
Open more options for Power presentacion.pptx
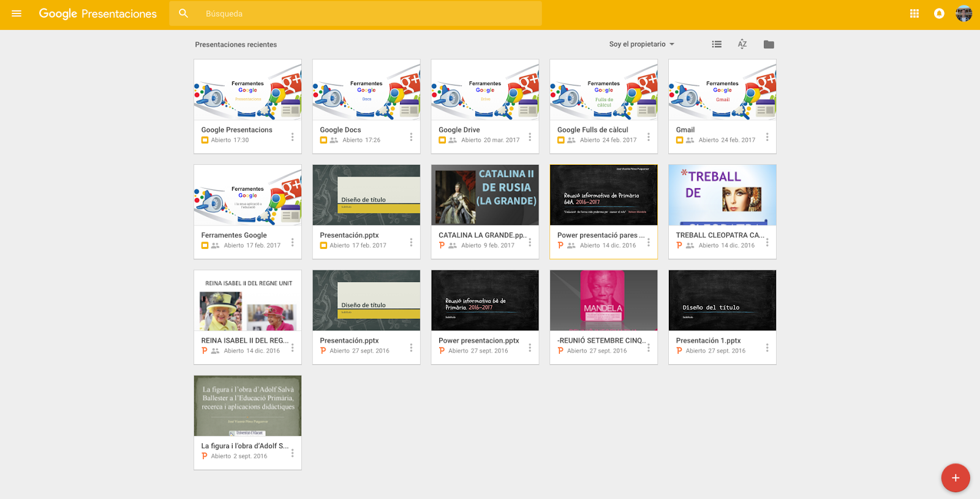(x=530, y=348)
